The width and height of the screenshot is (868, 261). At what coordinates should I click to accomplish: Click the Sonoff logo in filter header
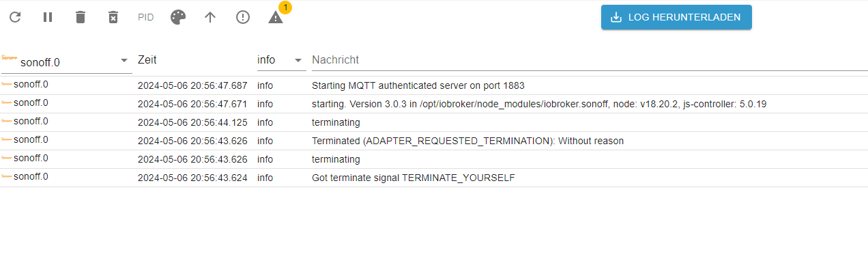tap(9, 57)
